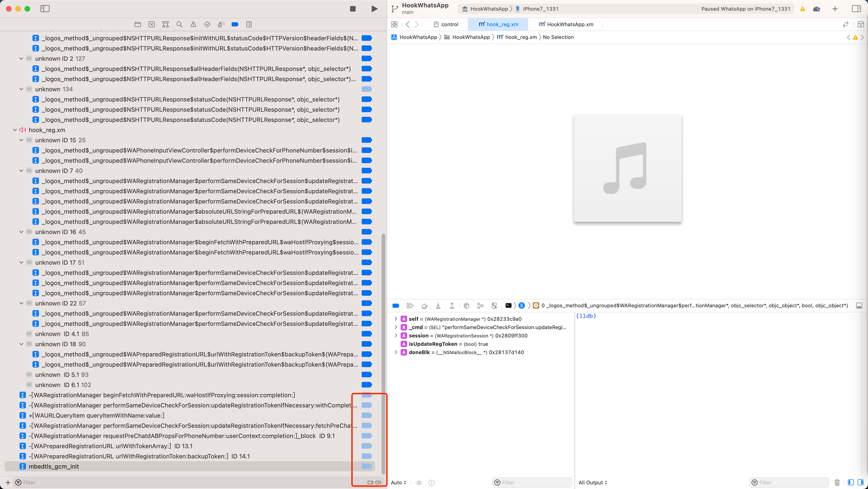Hide the variables view pane

850,482
